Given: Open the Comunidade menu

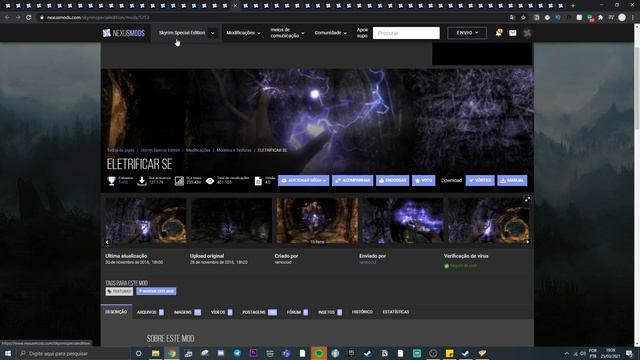Looking at the screenshot, I should [x=331, y=33].
